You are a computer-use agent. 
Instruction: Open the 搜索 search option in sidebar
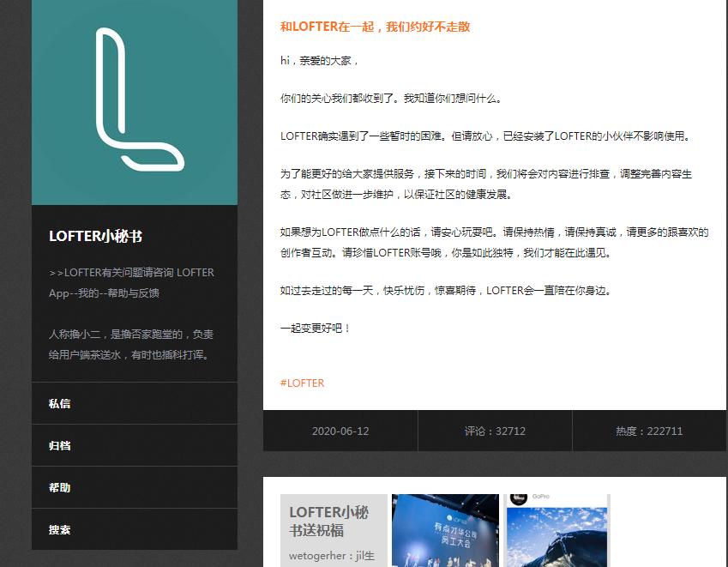58,529
